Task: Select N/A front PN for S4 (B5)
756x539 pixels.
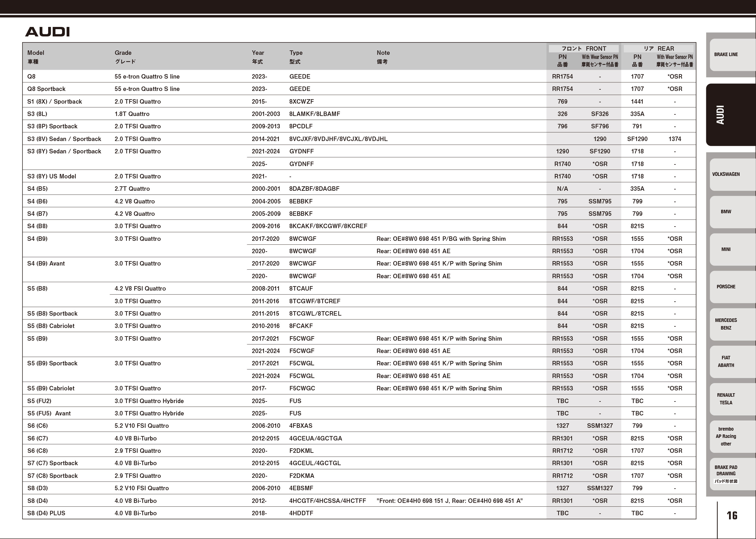Action: pyautogui.click(x=562, y=189)
